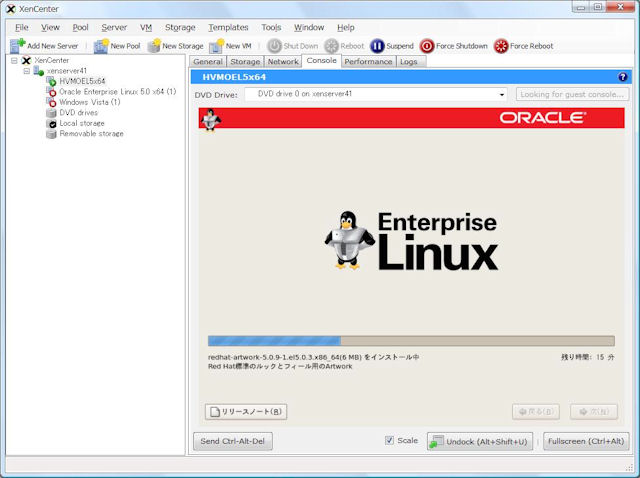Click the running HVMOEL5x64 VM icon
The image size is (640, 478).
pos(51,81)
